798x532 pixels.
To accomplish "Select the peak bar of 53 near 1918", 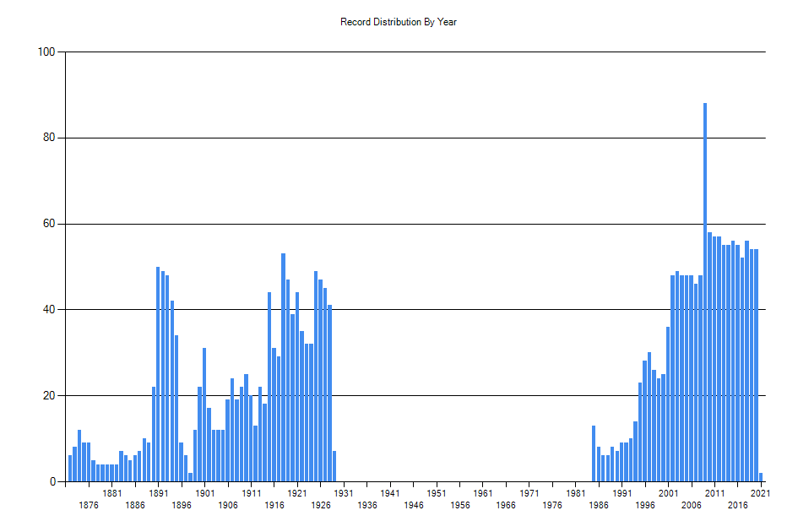I will click(x=283, y=367).
